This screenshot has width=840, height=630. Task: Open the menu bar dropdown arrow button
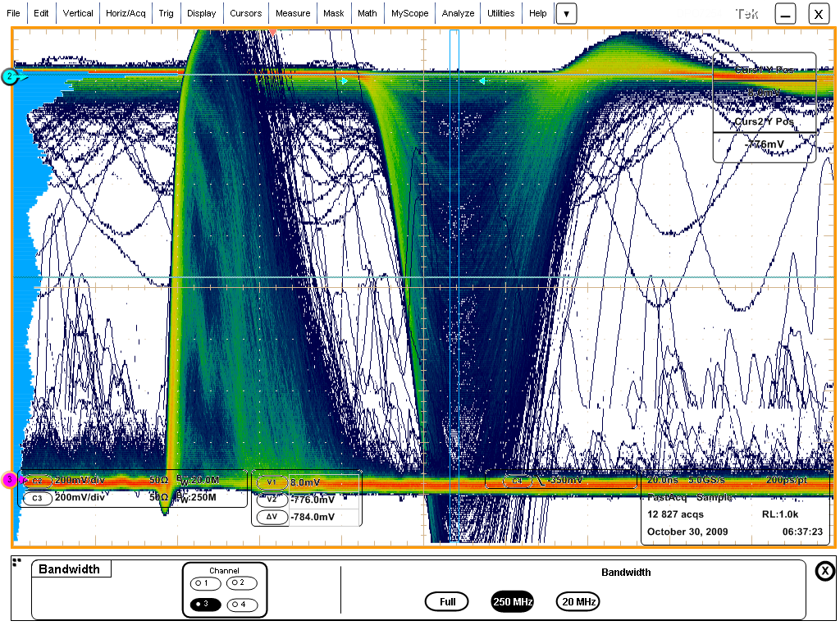(x=566, y=14)
